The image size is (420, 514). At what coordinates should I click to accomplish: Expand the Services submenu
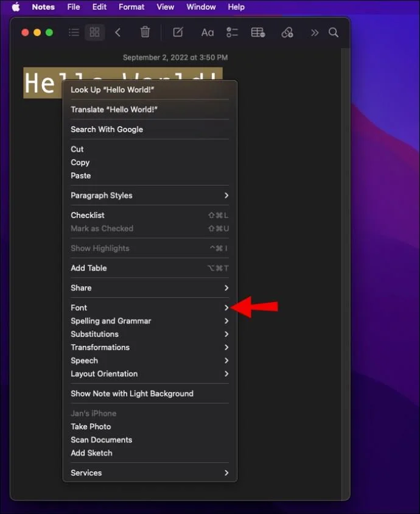[150, 473]
